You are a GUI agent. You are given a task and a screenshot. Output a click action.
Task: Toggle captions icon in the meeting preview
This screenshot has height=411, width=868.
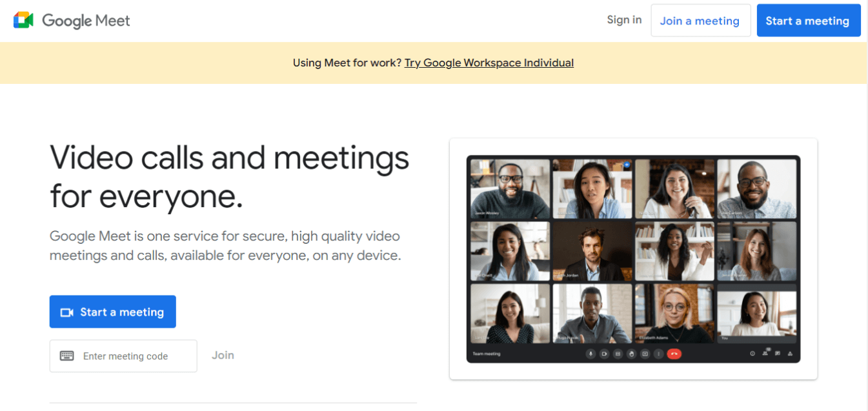618,354
